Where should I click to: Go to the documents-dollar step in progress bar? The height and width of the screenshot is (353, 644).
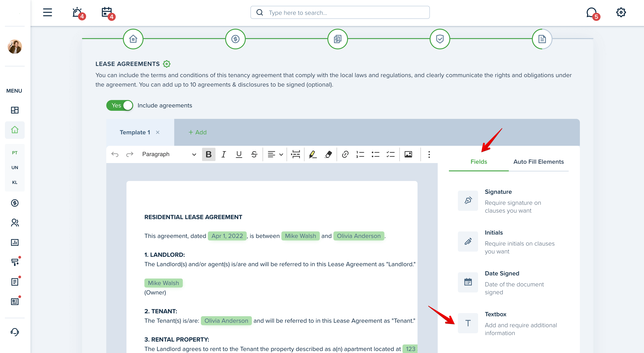click(337, 39)
